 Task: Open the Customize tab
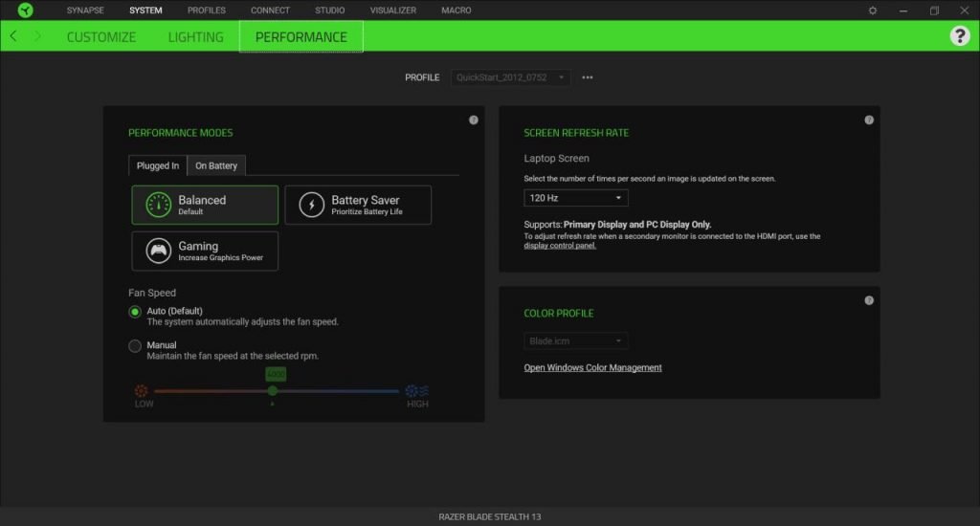pyautogui.click(x=101, y=37)
